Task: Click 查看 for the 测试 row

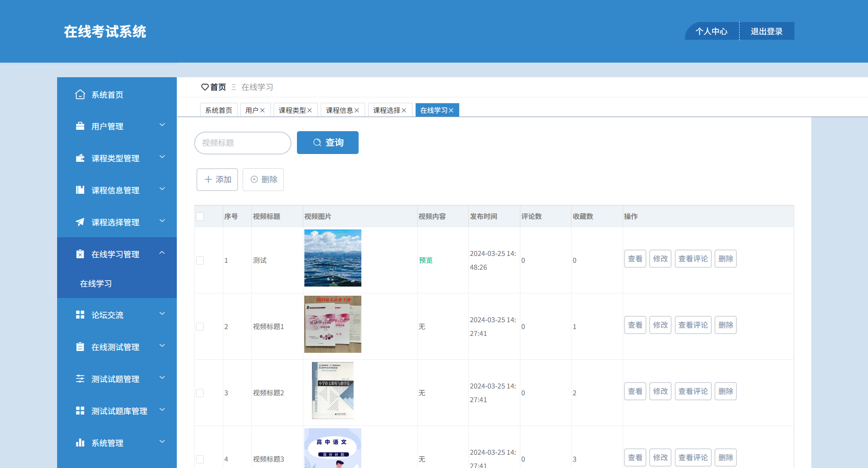Action: (635, 259)
